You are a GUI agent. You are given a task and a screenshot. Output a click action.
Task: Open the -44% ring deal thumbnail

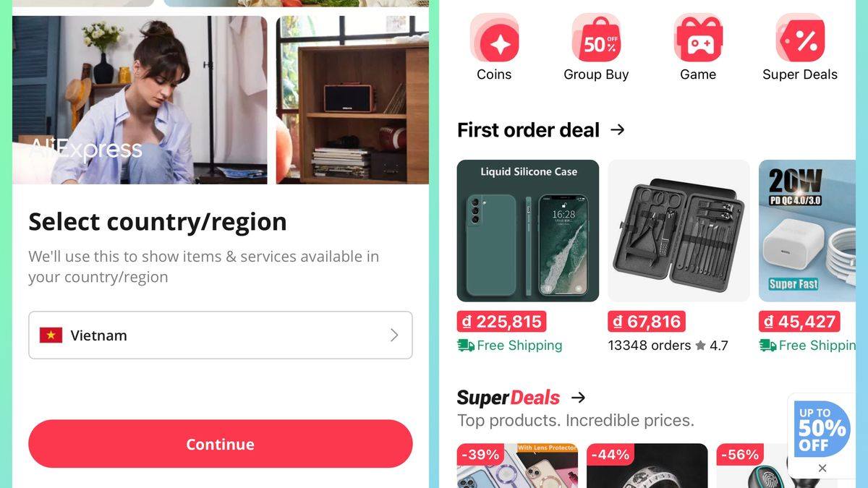(x=647, y=466)
